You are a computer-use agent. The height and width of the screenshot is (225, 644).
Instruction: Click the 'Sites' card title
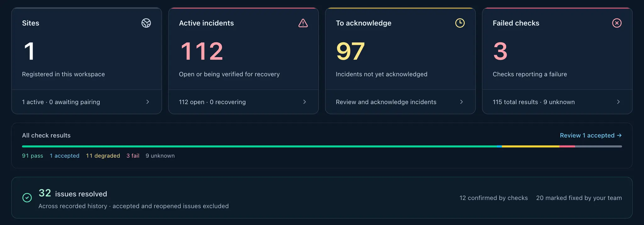(x=31, y=23)
